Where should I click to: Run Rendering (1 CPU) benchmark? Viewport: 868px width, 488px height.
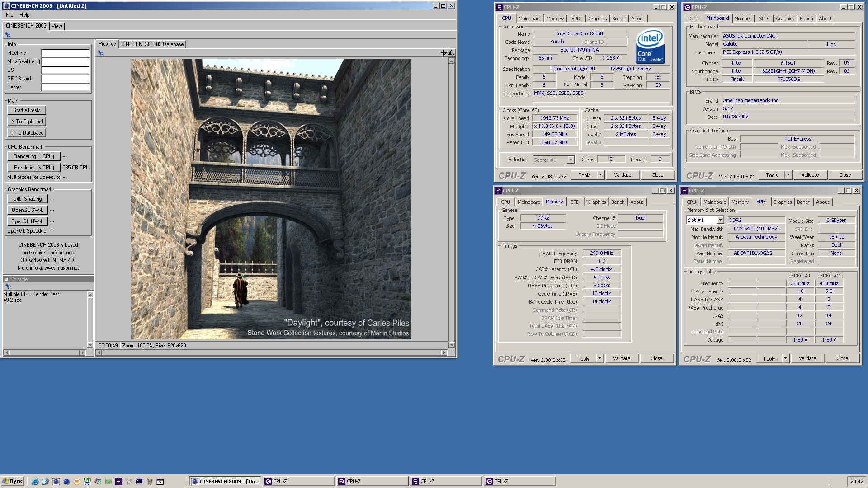click(34, 156)
